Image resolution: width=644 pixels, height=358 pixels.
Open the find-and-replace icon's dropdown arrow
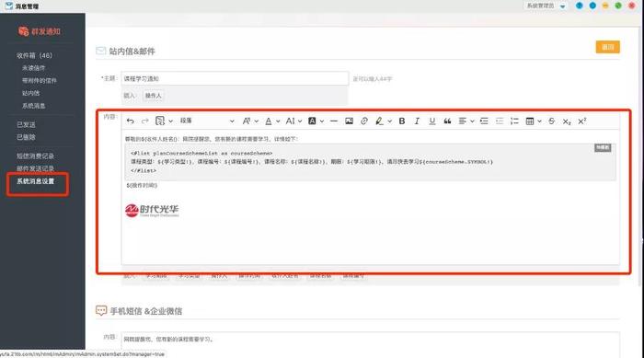point(170,121)
